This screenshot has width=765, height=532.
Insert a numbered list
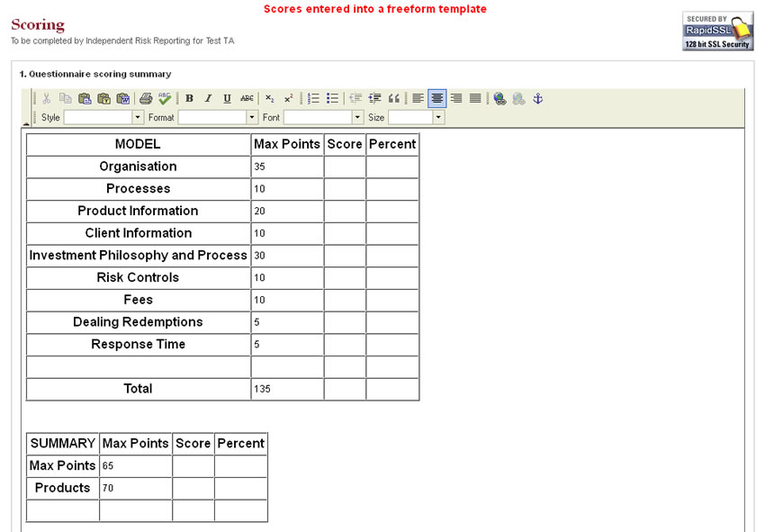click(x=313, y=99)
